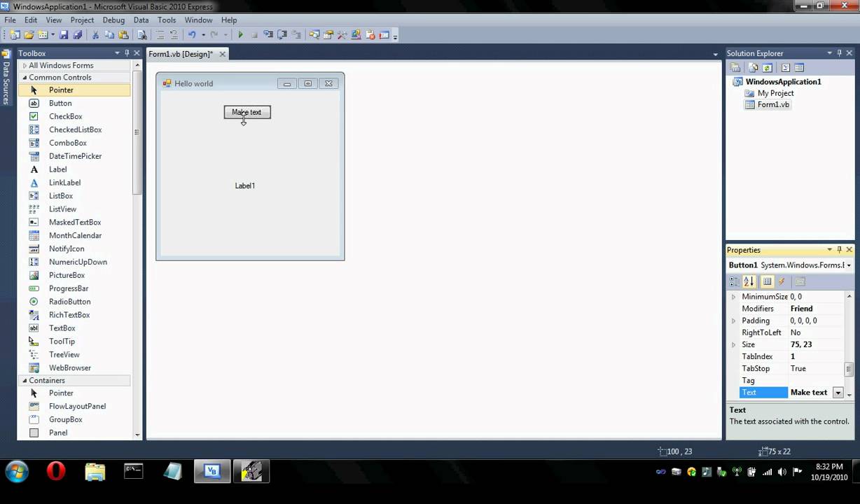Save the current file with the Save icon
Image resolution: width=860 pixels, height=504 pixels.
[64, 34]
